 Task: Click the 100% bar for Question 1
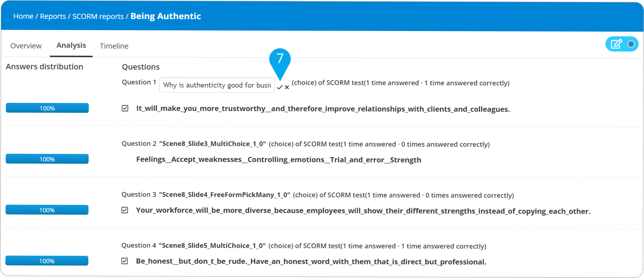pos(47,108)
